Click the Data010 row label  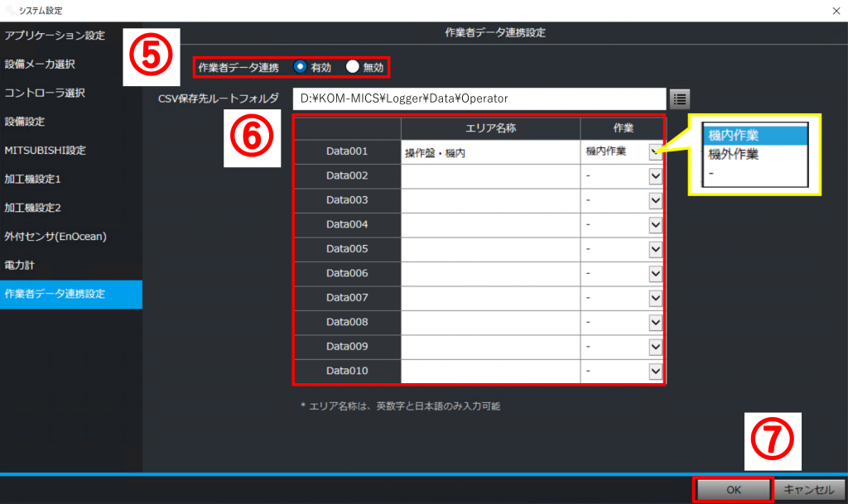point(347,371)
